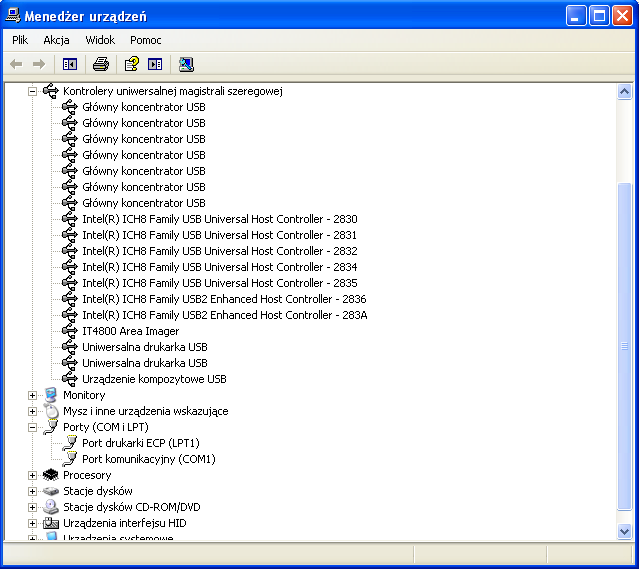Open the Plik menu
The height and width of the screenshot is (569, 639).
[x=20, y=40]
